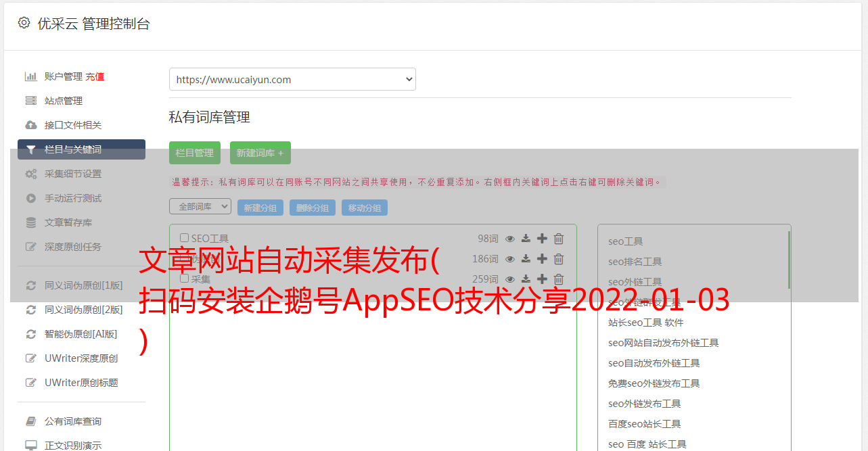Click the book icon beside 公有词库查询
Viewport: 868px width, 451px height.
click(x=31, y=421)
